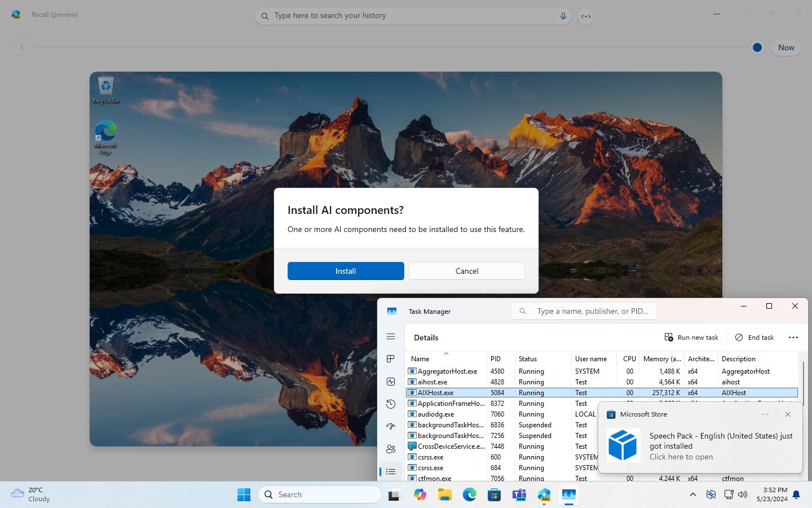Open the Users page in Task Manager sidebar
Image resolution: width=812 pixels, height=508 pixels.
(x=391, y=449)
